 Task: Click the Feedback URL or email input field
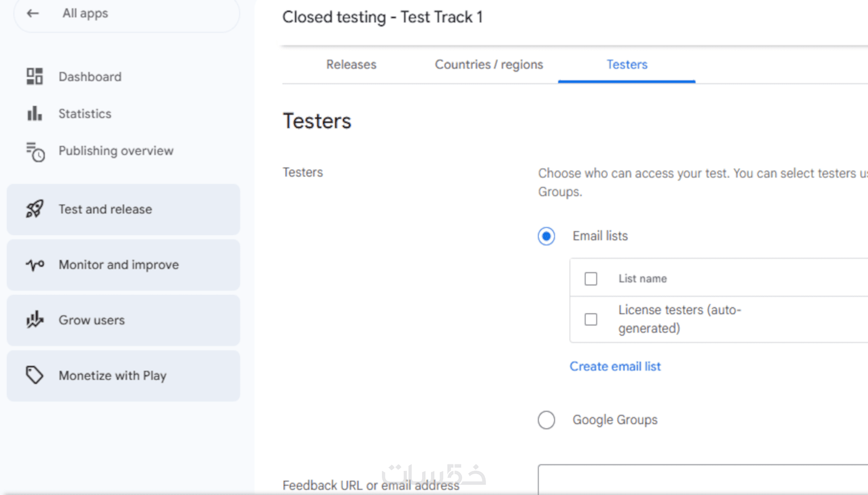point(702,480)
